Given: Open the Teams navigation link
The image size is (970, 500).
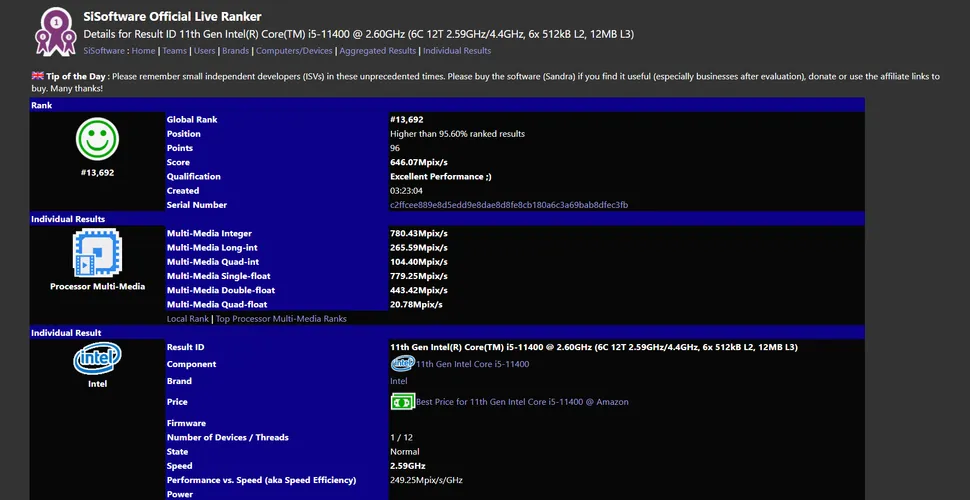Looking at the screenshot, I should (174, 51).
